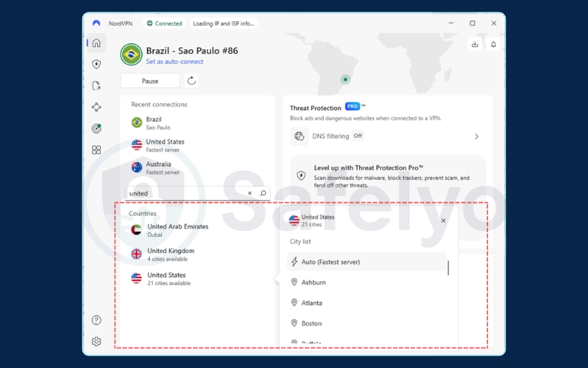Screen dimensions: 588x368
Task: Open notifications bell icon
Action: (493, 44)
